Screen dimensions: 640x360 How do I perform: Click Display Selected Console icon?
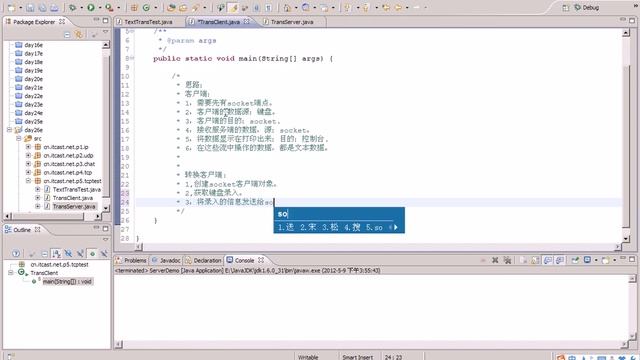pyautogui.click(x=587, y=260)
